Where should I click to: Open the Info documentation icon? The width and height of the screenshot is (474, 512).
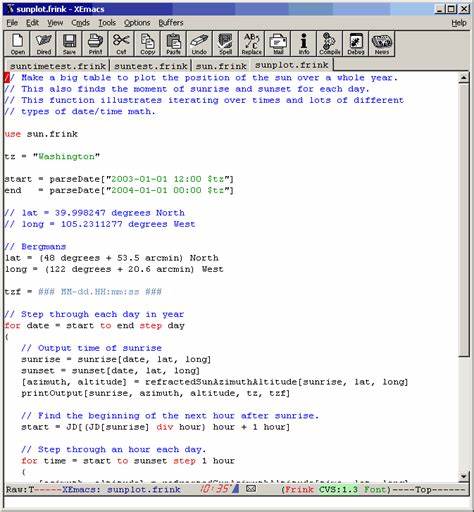pyautogui.click(x=303, y=44)
